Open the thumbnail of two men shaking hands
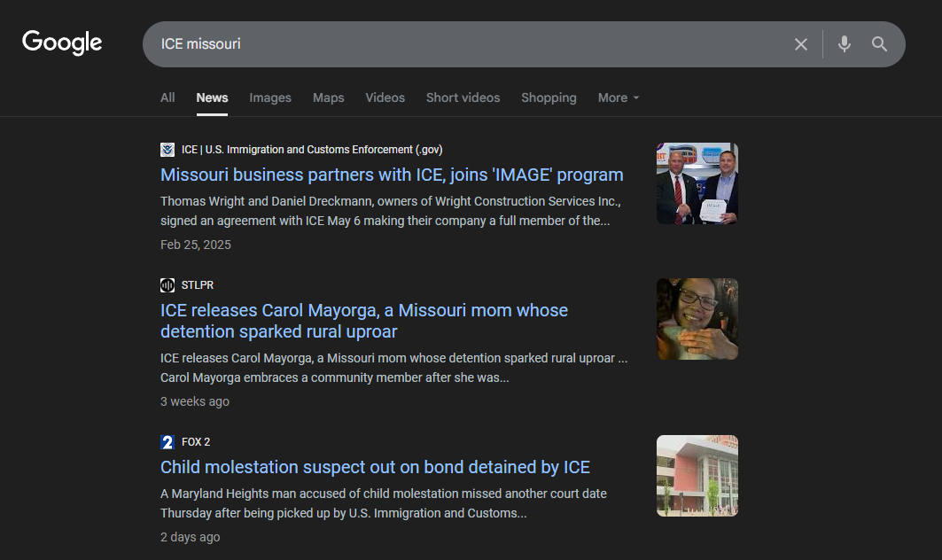The height and width of the screenshot is (560, 942). click(x=697, y=183)
